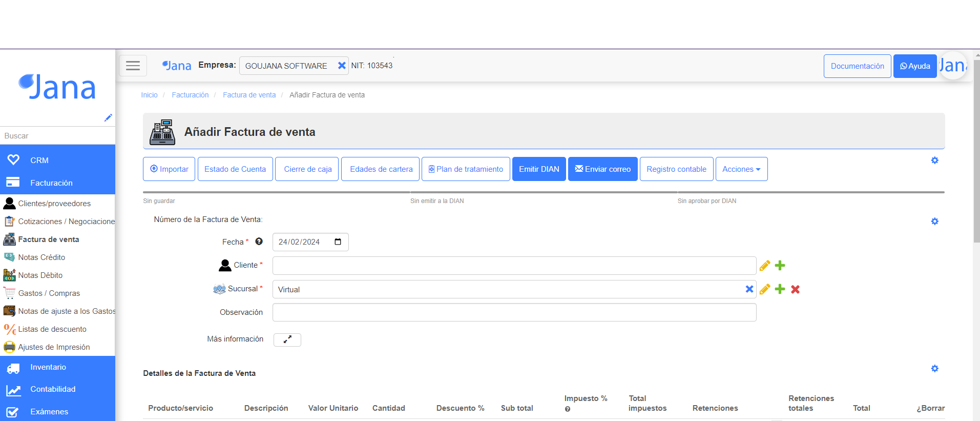
Task: Click the Sin guardar progress step
Action: [159, 201]
